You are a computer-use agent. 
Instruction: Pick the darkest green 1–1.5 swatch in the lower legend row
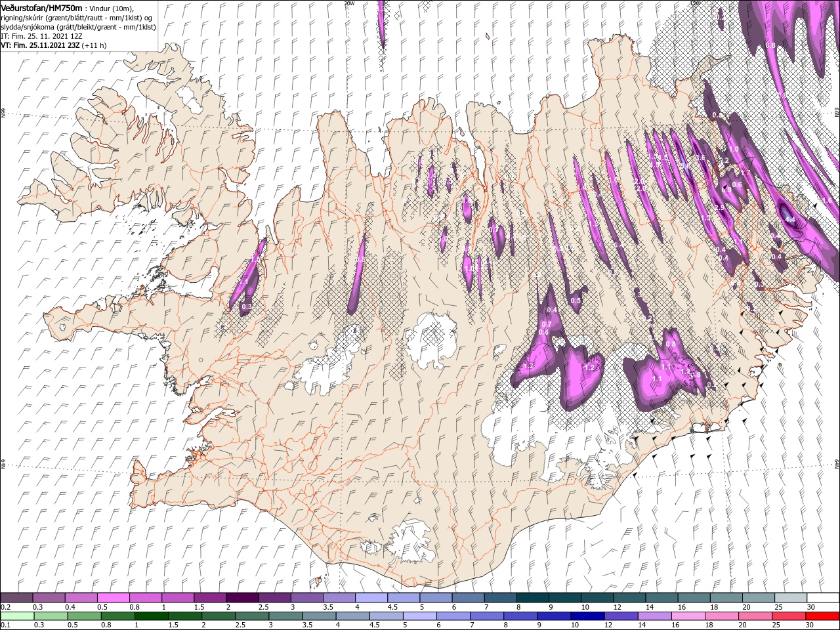[151, 616]
